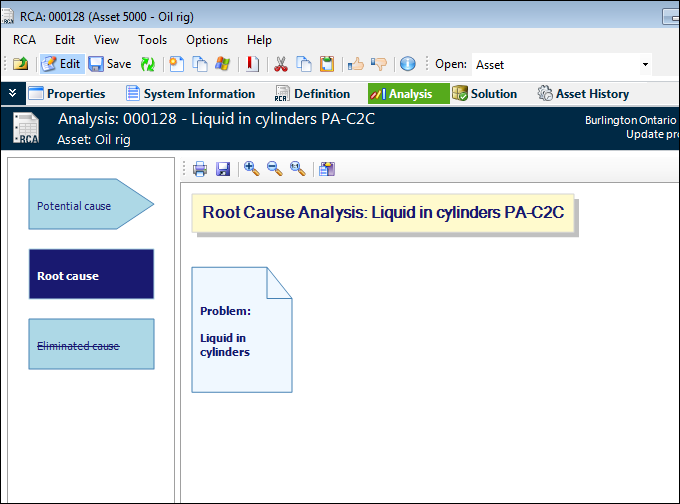Save the RCA record
Viewport: 680px width, 504px height.
click(x=110, y=64)
